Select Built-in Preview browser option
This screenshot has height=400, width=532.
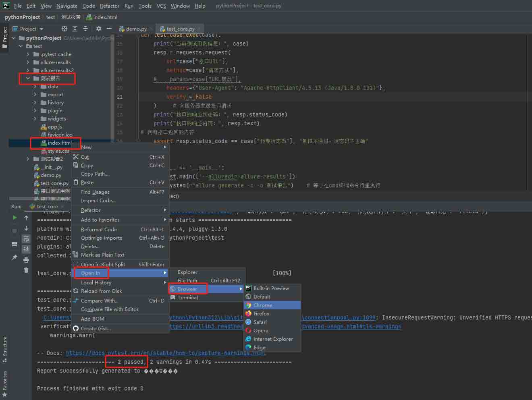tap(272, 288)
